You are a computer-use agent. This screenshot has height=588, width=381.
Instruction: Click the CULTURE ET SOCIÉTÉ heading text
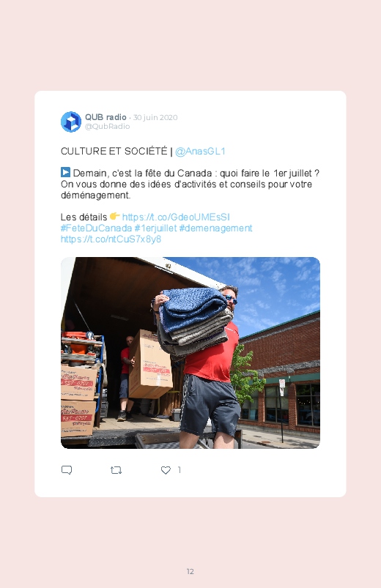[114, 151]
